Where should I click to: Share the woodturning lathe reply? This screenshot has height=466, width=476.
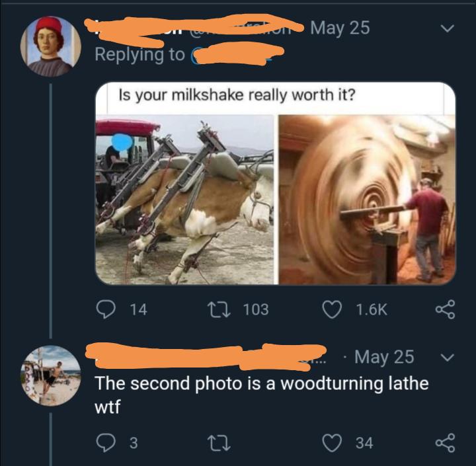click(x=446, y=443)
